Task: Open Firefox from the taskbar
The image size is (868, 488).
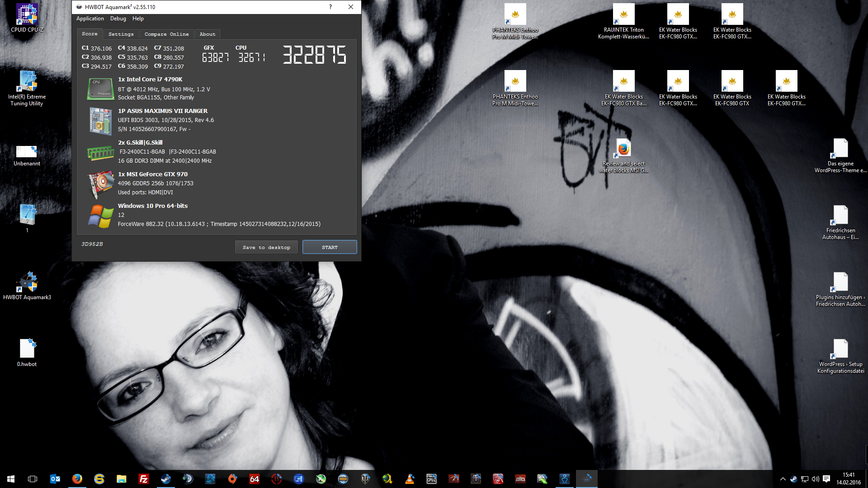Action: 77,479
